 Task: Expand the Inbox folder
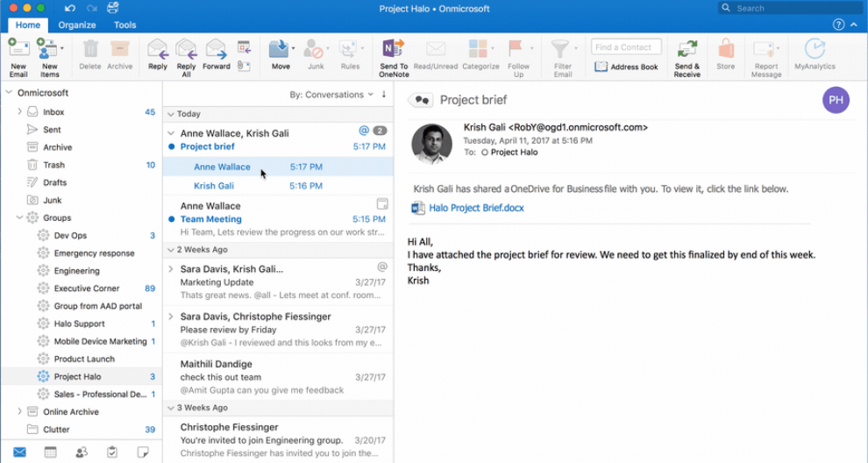point(19,111)
